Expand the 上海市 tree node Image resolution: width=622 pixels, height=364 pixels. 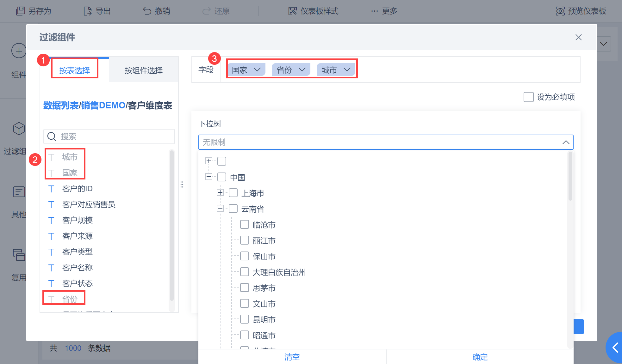(220, 192)
